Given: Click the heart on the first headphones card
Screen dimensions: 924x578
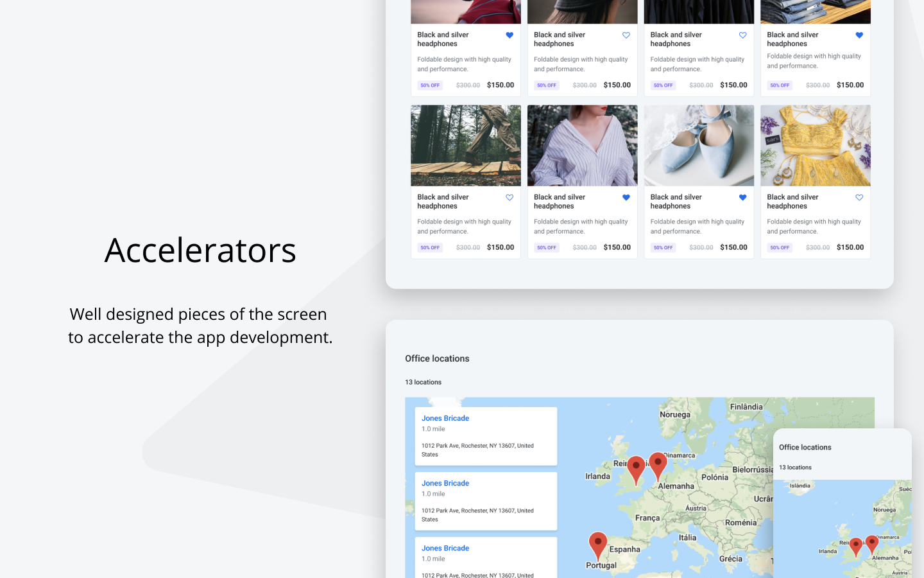Looking at the screenshot, I should pyautogui.click(x=509, y=35).
